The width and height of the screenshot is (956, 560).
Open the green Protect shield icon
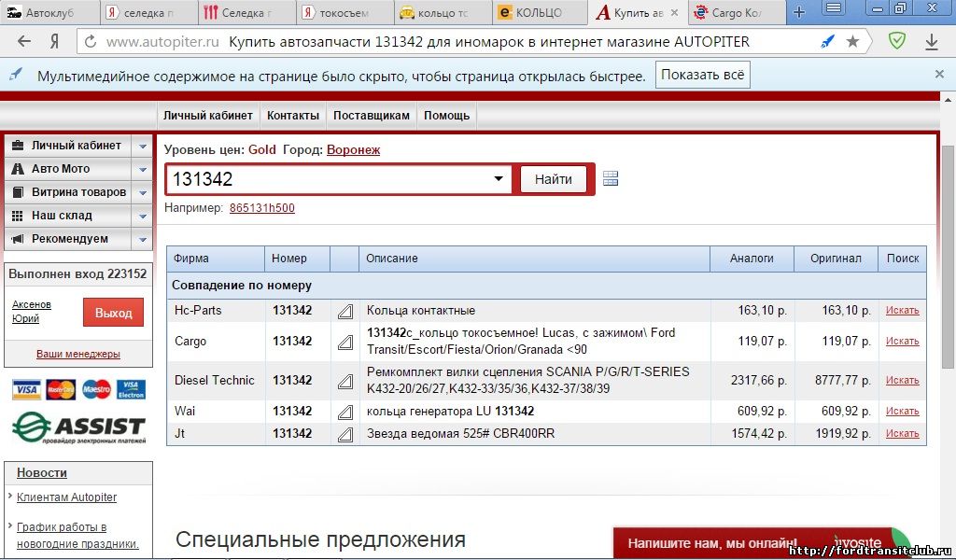point(897,41)
